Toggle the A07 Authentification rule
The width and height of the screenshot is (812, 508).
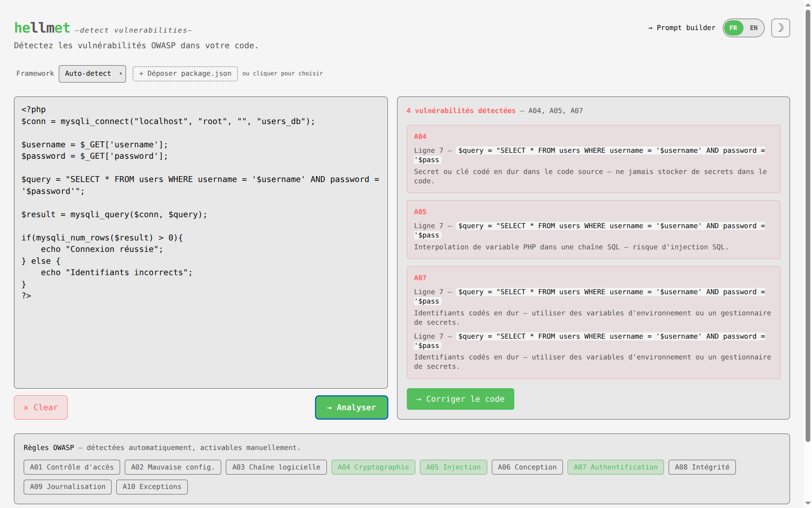pyautogui.click(x=615, y=467)
